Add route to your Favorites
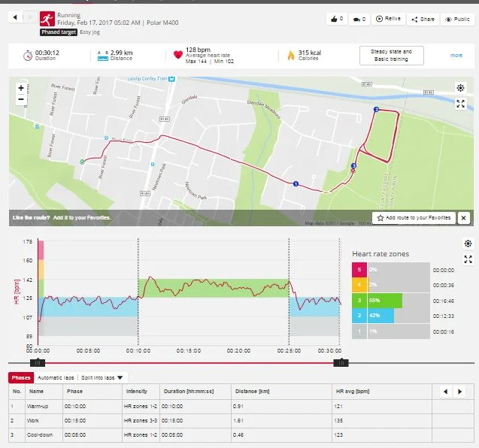 click(414, 218)
